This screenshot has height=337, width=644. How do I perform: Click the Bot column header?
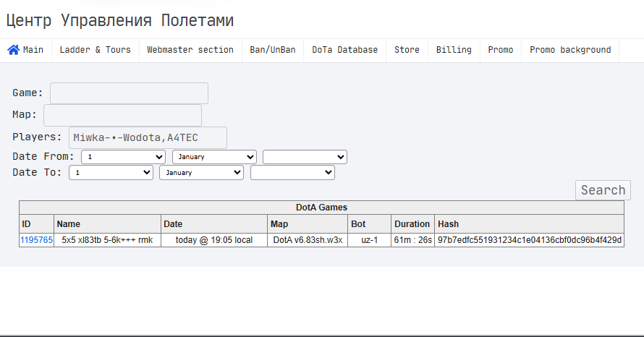tap(369, 224)
